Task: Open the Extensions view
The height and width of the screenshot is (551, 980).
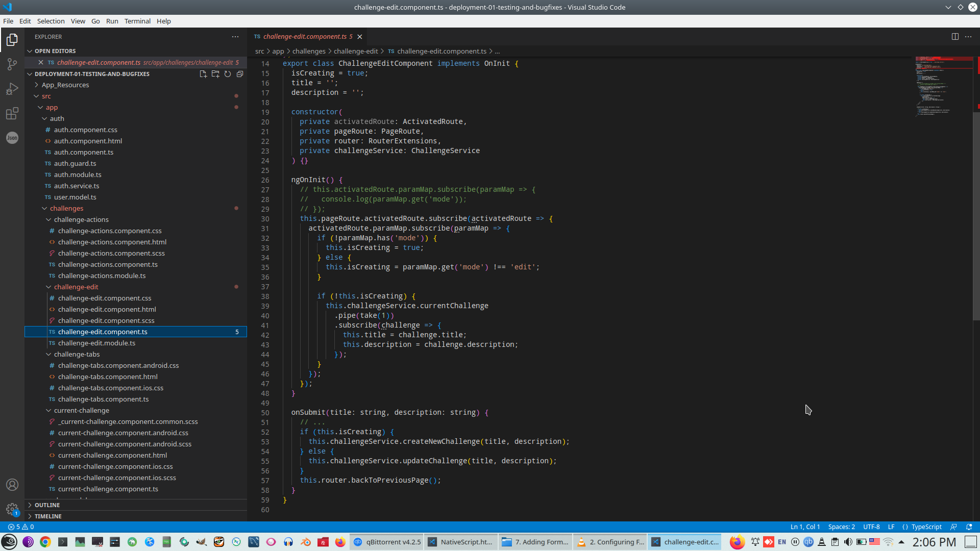Action: (x=12, y=113)
